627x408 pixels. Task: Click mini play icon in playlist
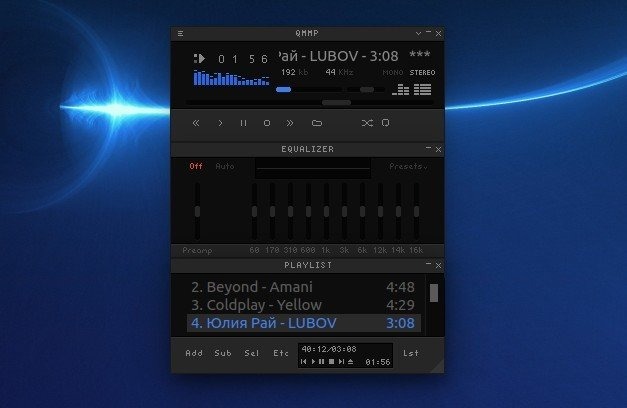(x=313, y=362)
